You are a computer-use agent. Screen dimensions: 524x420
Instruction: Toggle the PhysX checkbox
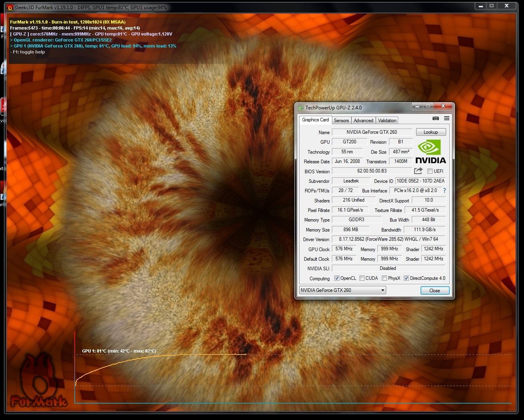tap(384, 278)
